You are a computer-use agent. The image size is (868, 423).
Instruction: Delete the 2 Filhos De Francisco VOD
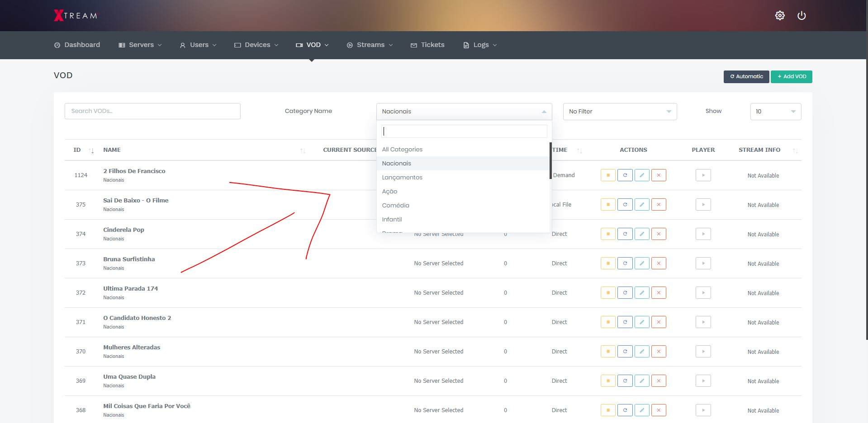coord(659,175)
